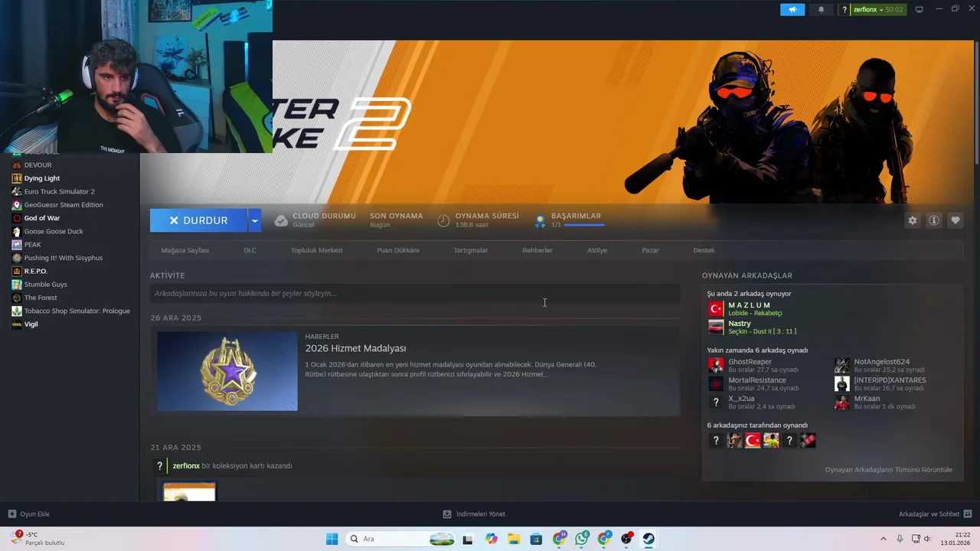Click the cloud status icon

point(281,220)
